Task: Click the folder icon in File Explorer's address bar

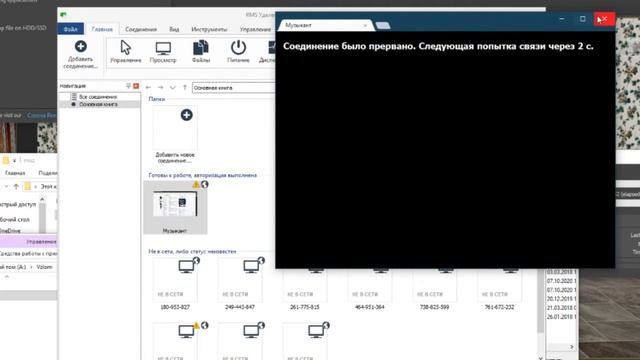Action: (x=27, y=187)
